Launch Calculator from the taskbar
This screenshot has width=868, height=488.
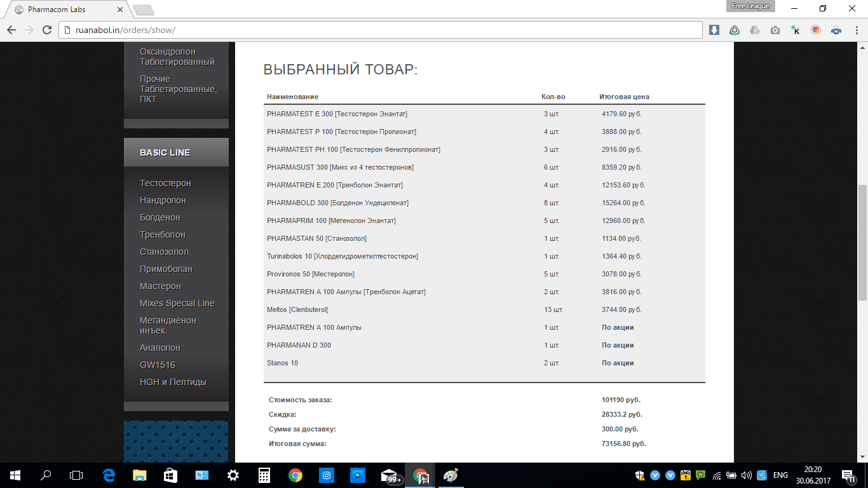click(x=264, y=475)
